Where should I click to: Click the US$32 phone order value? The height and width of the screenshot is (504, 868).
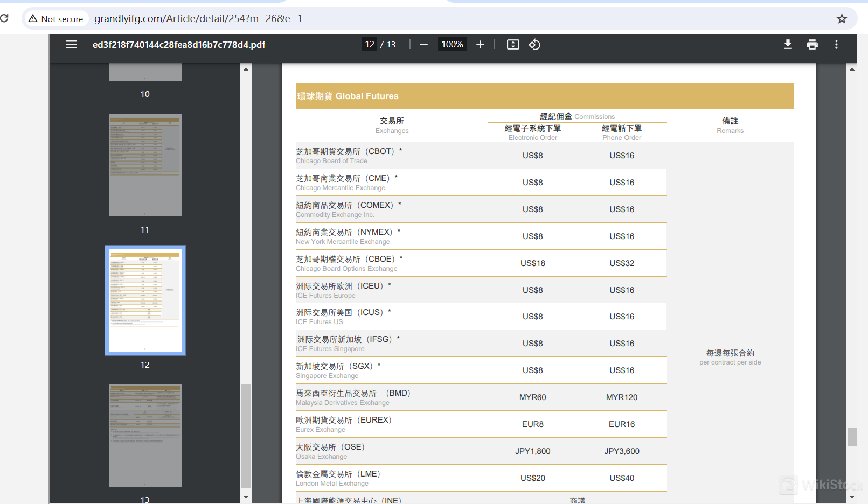pyautogui.click(x=622, y=263)
